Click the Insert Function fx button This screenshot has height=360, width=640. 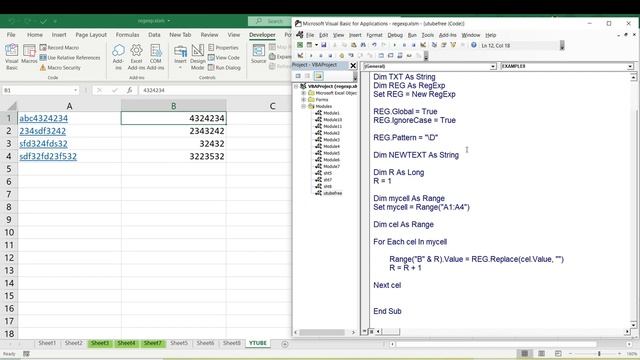pos(129,90)
